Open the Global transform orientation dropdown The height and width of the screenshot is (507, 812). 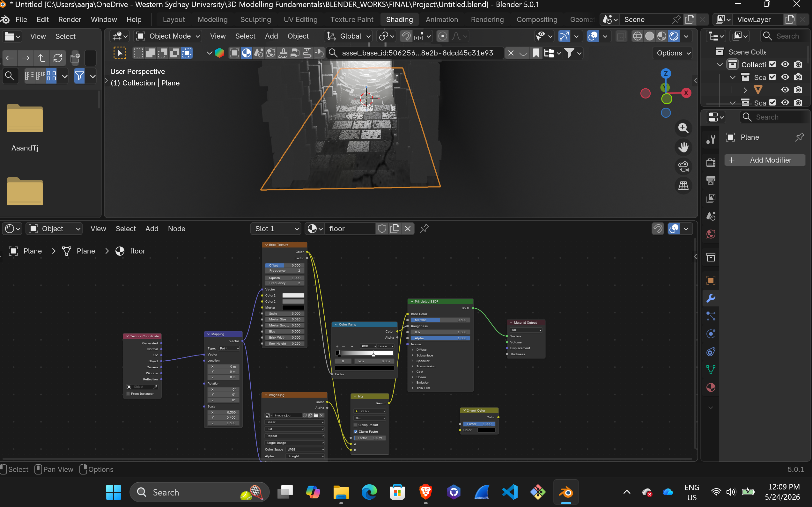pyautogui.click(x=349, y=36)
